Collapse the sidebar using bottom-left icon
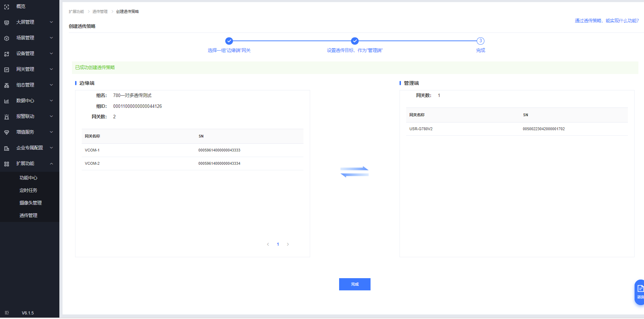The width and height of the screenshot is (644, 319). tap(7, 313)
